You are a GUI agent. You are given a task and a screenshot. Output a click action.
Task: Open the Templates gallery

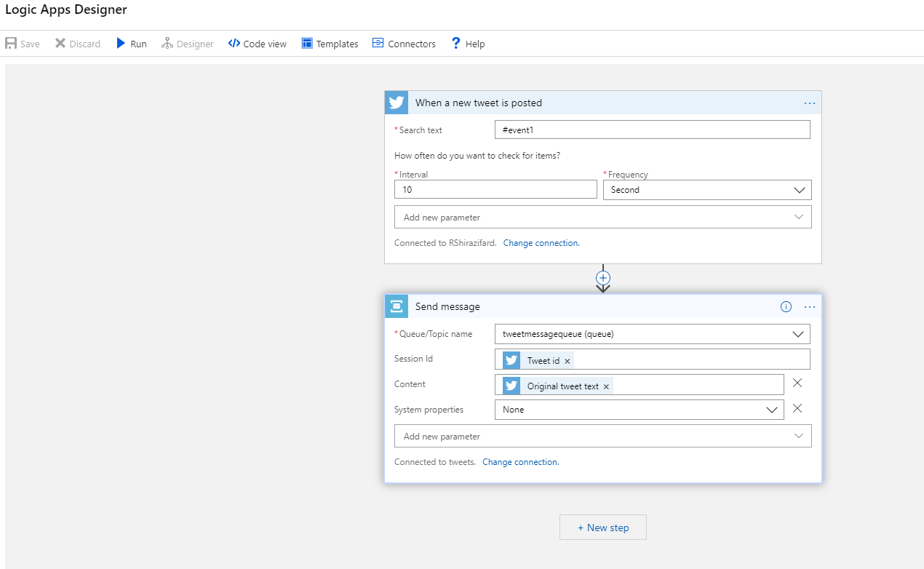pyautogui.click(x=330, y=44)
